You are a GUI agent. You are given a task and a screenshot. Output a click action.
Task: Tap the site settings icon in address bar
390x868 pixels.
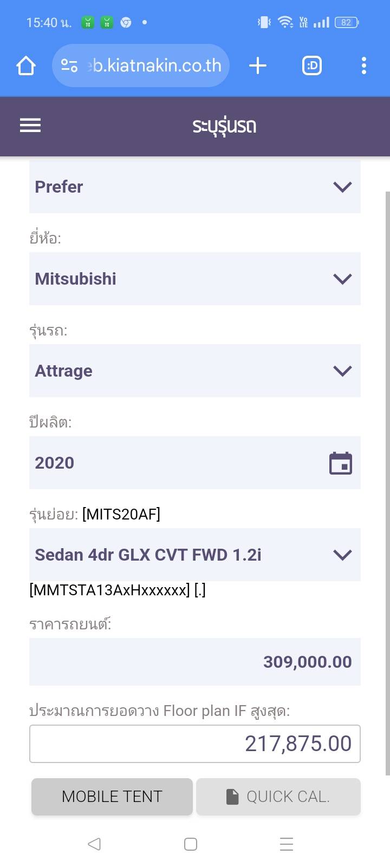coord(69,66)
